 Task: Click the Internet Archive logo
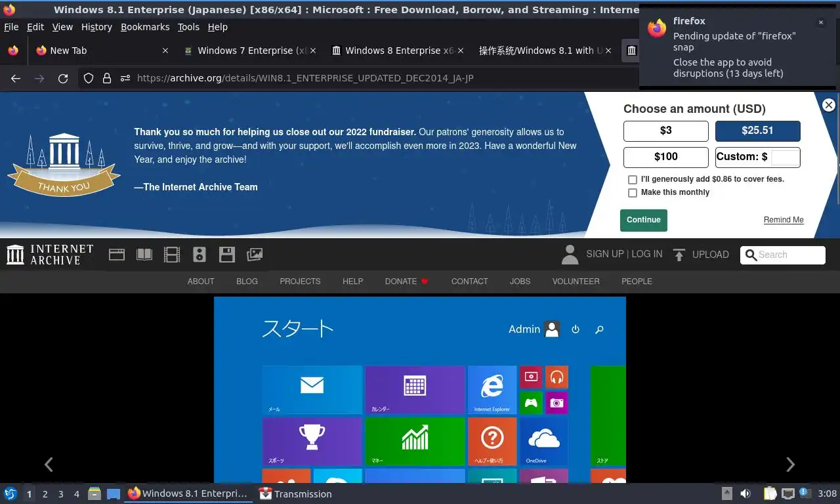(x=50, y=255)
